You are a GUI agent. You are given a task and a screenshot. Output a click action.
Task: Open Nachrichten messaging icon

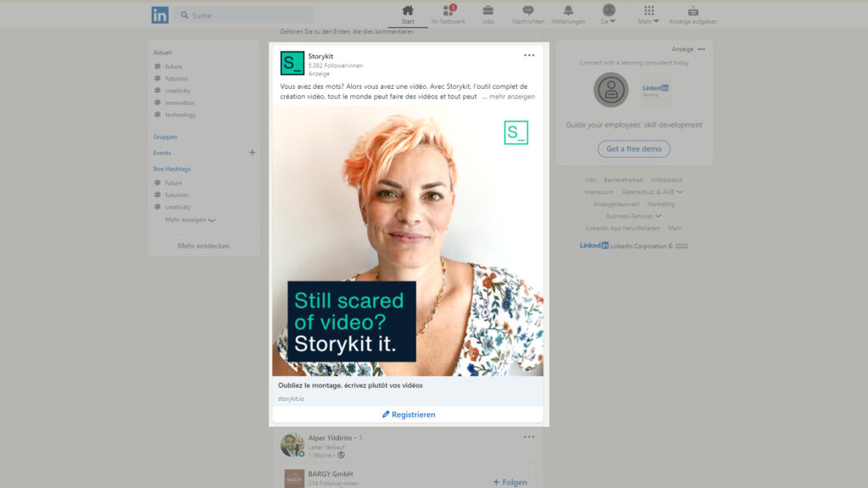(x=528, y=11)
